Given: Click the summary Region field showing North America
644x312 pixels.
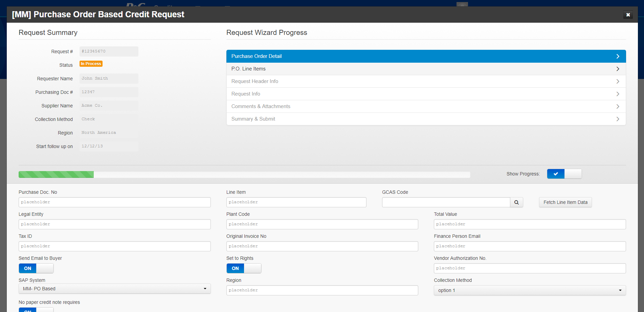Looking at the screenshot, I should [109, 133].
